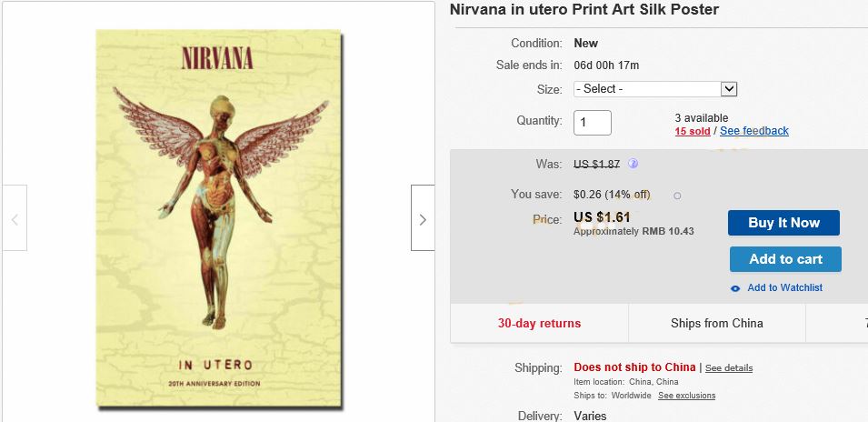
Task: Click the Quantity input field
Action: coord(593,122)
